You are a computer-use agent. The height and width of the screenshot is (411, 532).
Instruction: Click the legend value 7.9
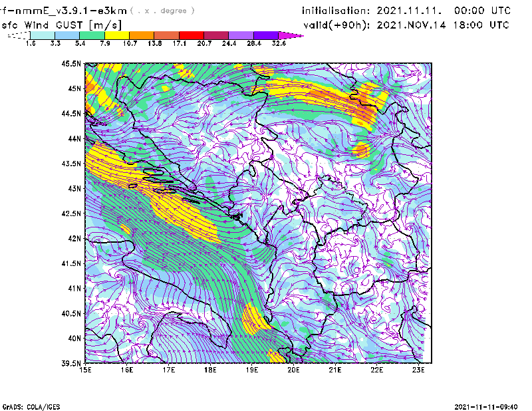105,43
